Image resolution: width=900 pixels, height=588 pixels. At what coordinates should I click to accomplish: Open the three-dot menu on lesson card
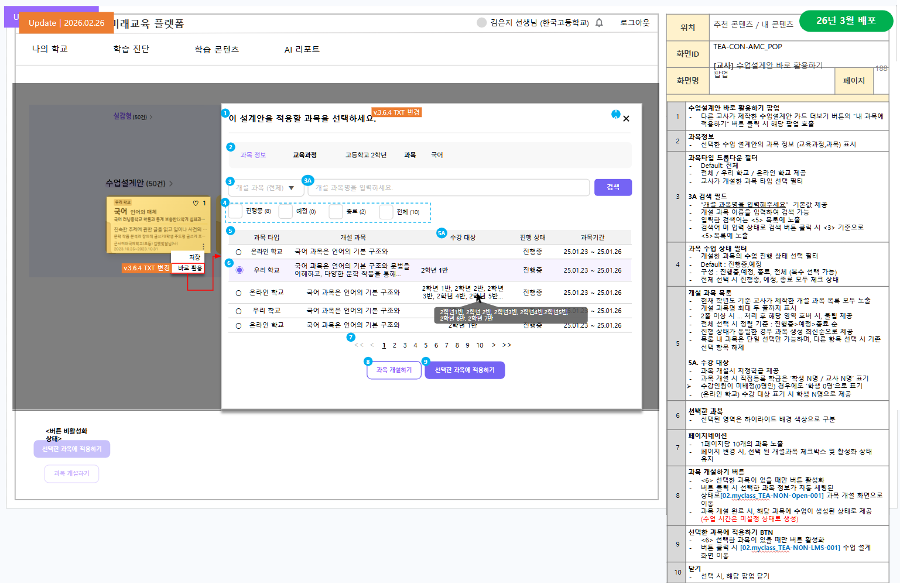click(x=204, y=246)
